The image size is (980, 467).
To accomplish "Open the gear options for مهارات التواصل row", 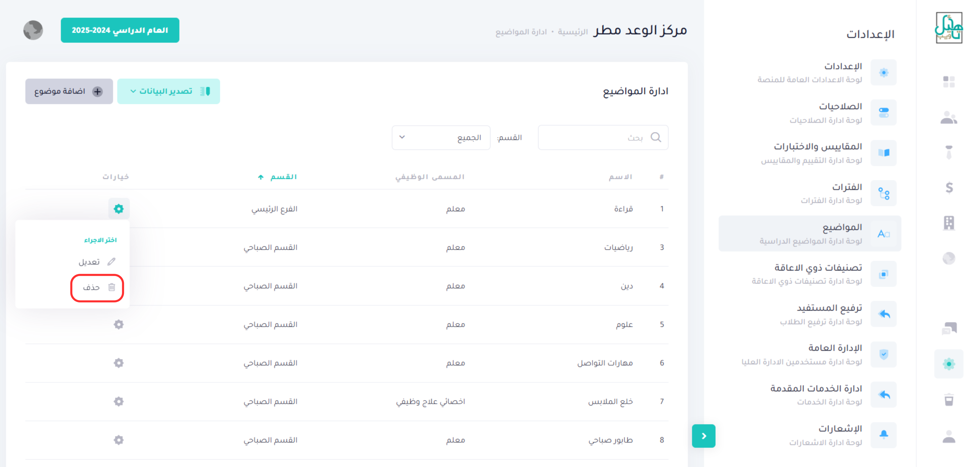I will point(119,363).
